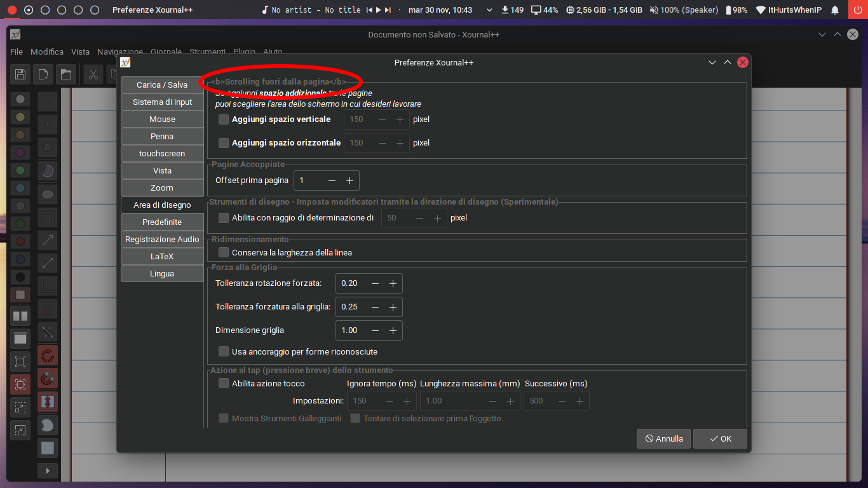
Task: Increase Dimensione griglia with the plus control
Action: 393,330
